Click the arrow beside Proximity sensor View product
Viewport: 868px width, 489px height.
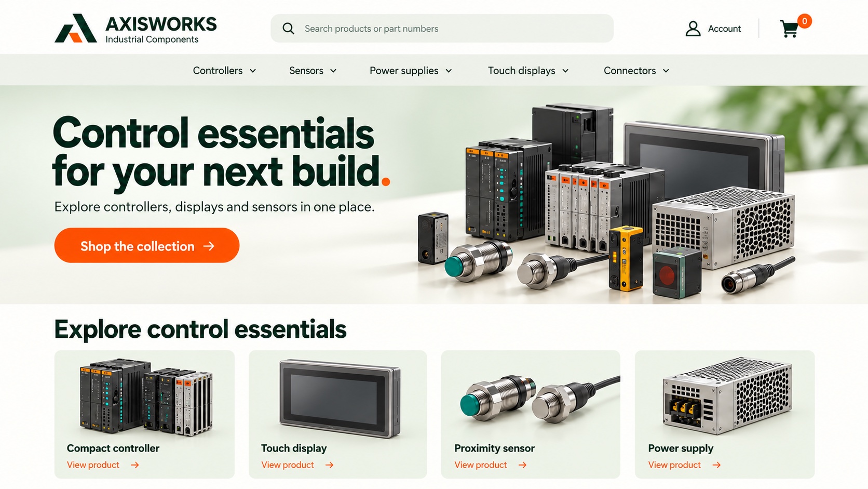click(522, 465)
